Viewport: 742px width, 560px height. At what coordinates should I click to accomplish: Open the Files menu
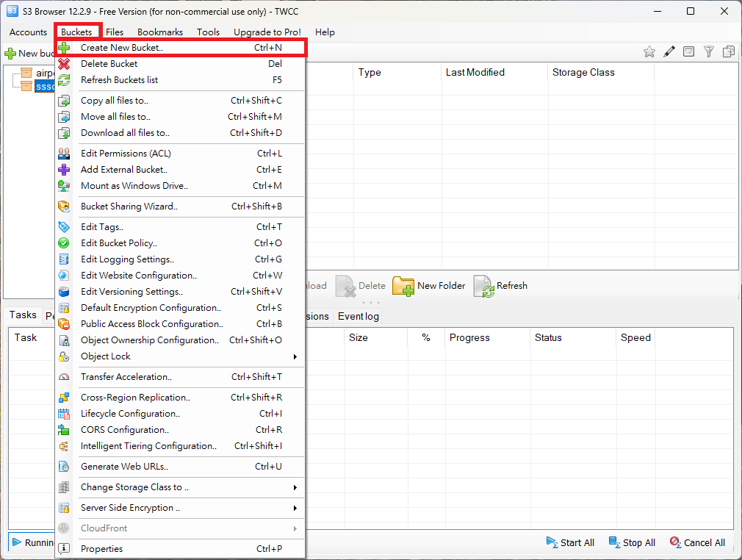pyautogui.click(x=115, y=32)
